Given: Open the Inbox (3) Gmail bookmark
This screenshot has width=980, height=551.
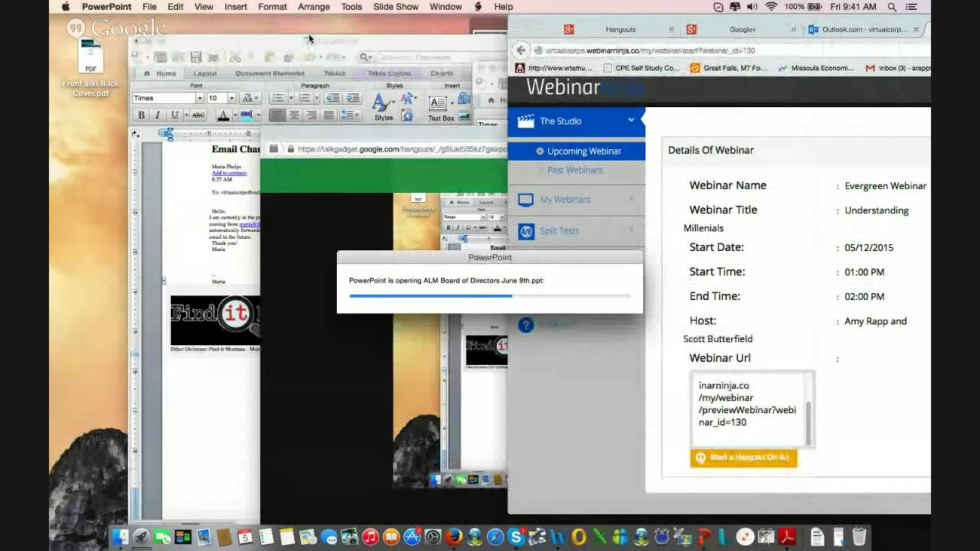Looking at the screenshot, I should coord(897,68).
